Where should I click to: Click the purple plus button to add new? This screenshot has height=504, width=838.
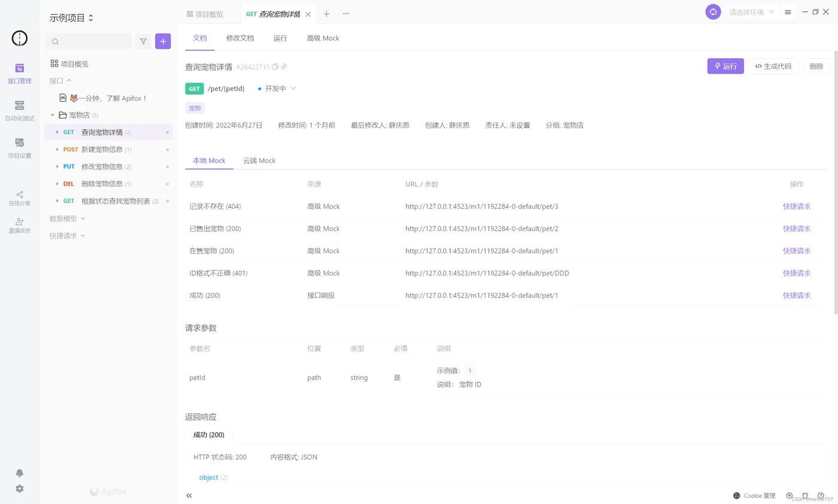pos(163,41)
